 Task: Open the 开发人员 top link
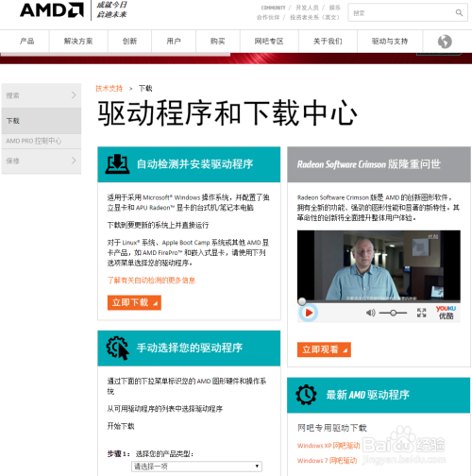(307, 8)
